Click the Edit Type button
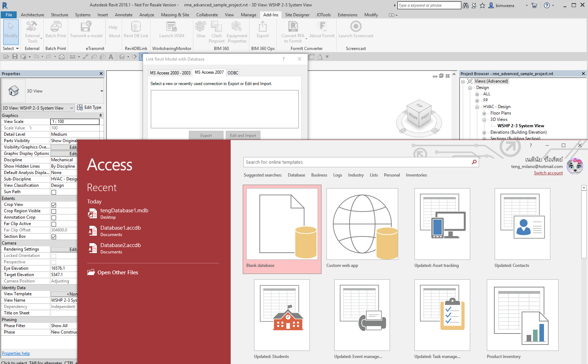Image resolution: width=588 pixels, height=364 pixels. tap(89, 107)
